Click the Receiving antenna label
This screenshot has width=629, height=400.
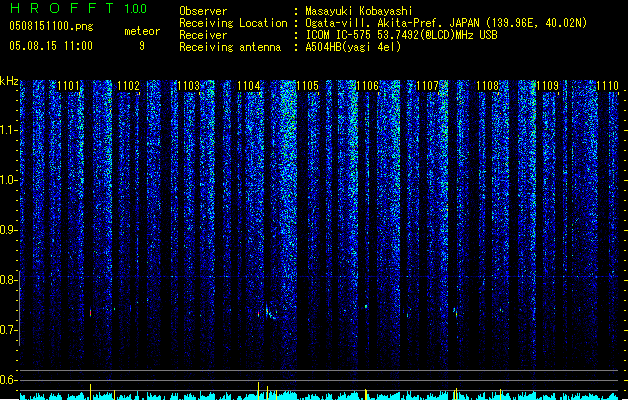pyautogui.click(x=230, y=47)
